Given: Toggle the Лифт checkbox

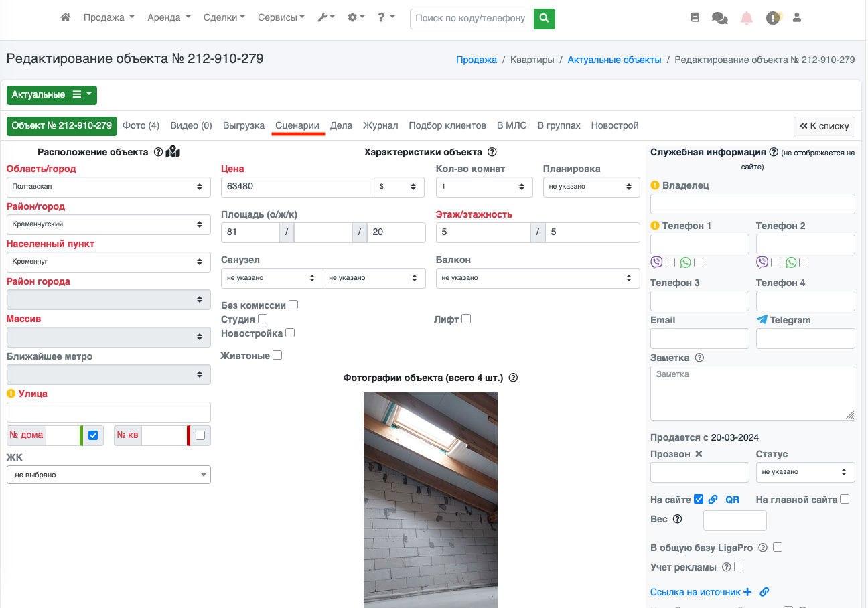Looking at the screenshot, I should pyautogui.click(x=466, y=319).
